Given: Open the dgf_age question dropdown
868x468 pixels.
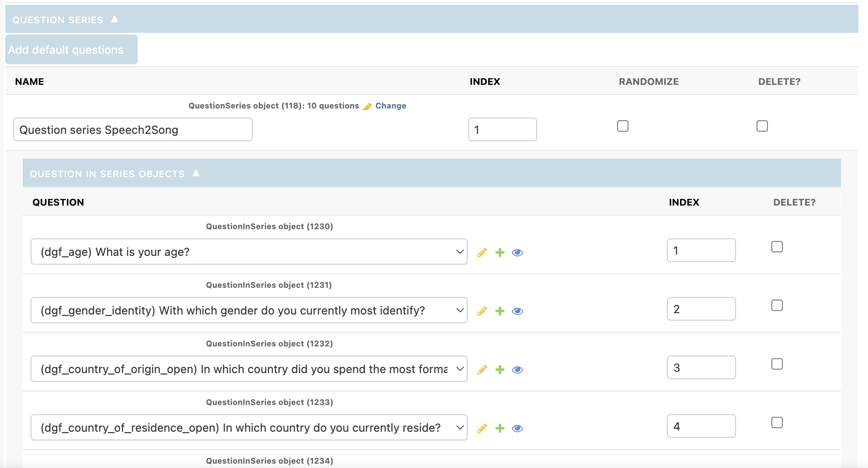Looking at the screenshot, I should [249, 251].
